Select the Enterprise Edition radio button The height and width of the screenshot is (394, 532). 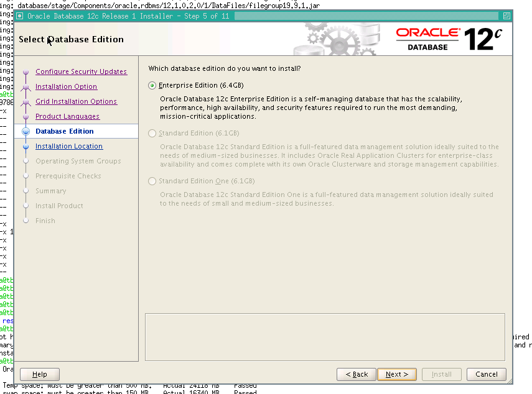(x=151, y=85)
